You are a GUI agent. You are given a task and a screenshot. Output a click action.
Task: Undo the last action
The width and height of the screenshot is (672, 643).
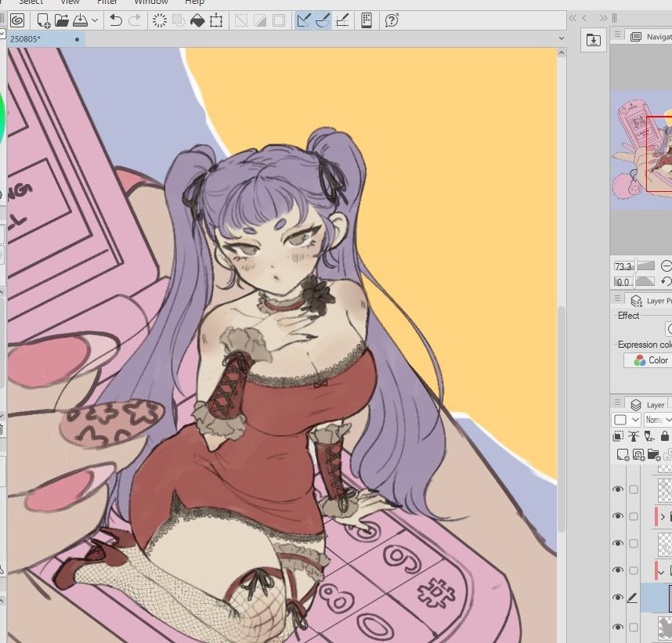pyautogui.click(x=116, y=20)
